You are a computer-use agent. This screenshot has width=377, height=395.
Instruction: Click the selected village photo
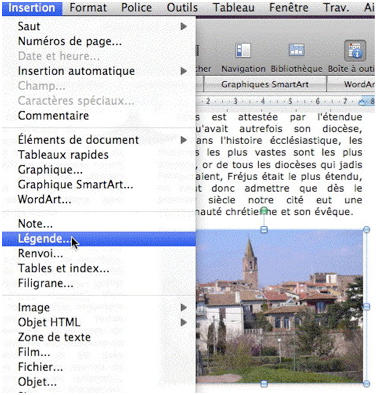279,306
